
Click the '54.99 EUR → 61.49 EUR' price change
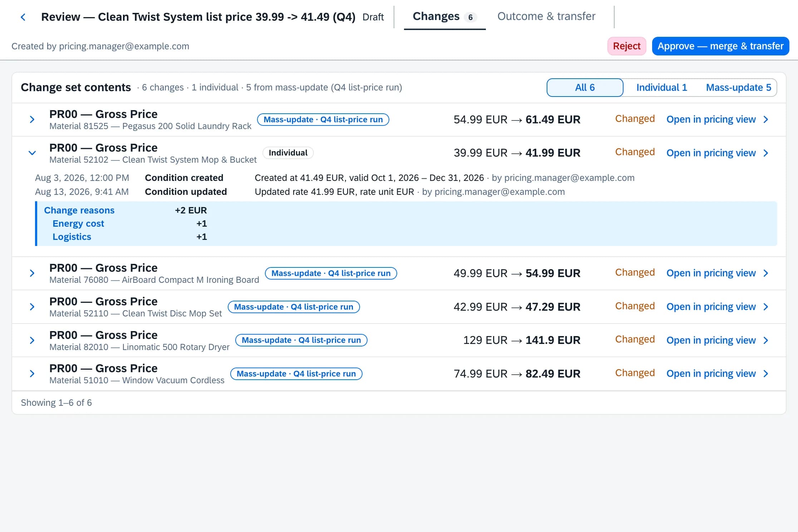pyautogui.click(x=517, y=119)
